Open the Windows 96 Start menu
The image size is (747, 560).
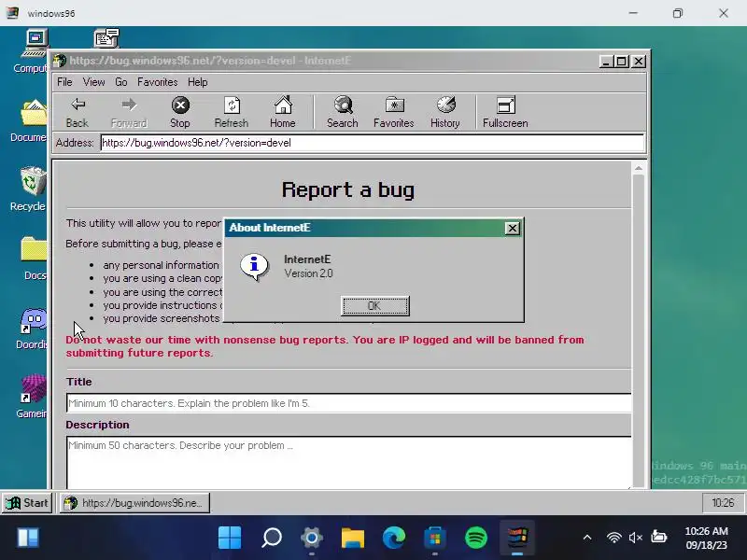pos(27,503)
